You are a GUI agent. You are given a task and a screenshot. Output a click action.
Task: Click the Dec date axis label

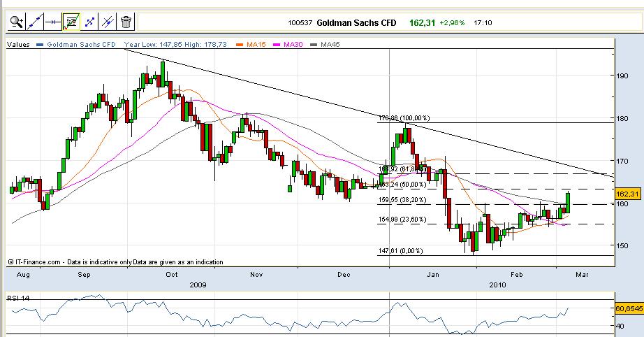pos(344,275)
